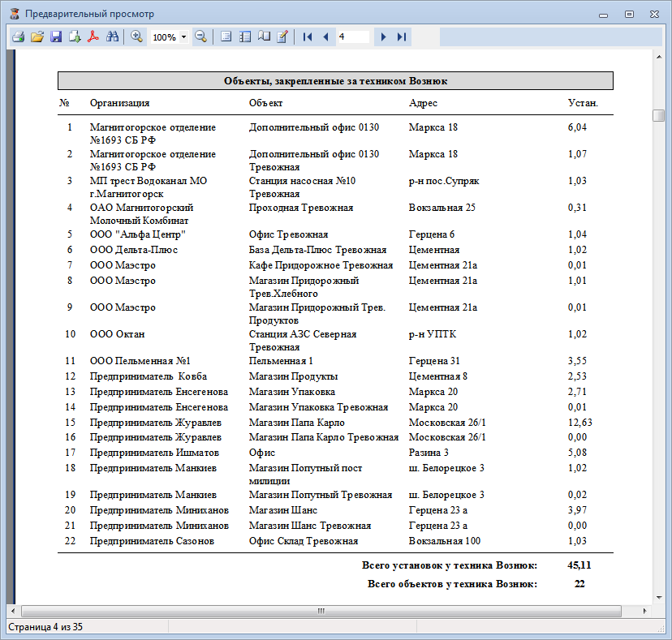Viewport: 672px width, 640px height.
Task: Jump to the last page
Action: pos(402,37)
